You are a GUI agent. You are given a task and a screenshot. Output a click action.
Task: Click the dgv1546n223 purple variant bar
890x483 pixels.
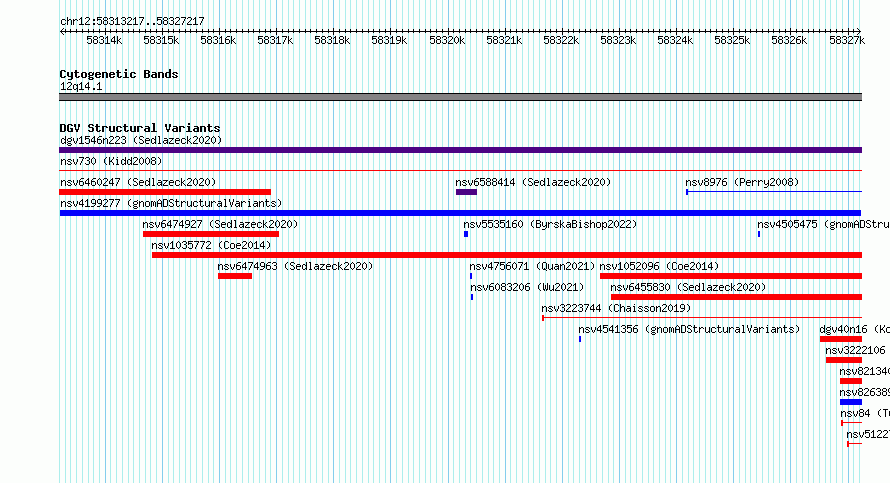point(460,150)
